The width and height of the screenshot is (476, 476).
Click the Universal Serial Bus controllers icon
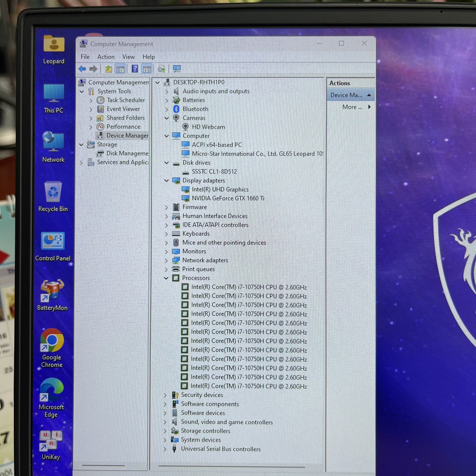click(x=174, y=449)
